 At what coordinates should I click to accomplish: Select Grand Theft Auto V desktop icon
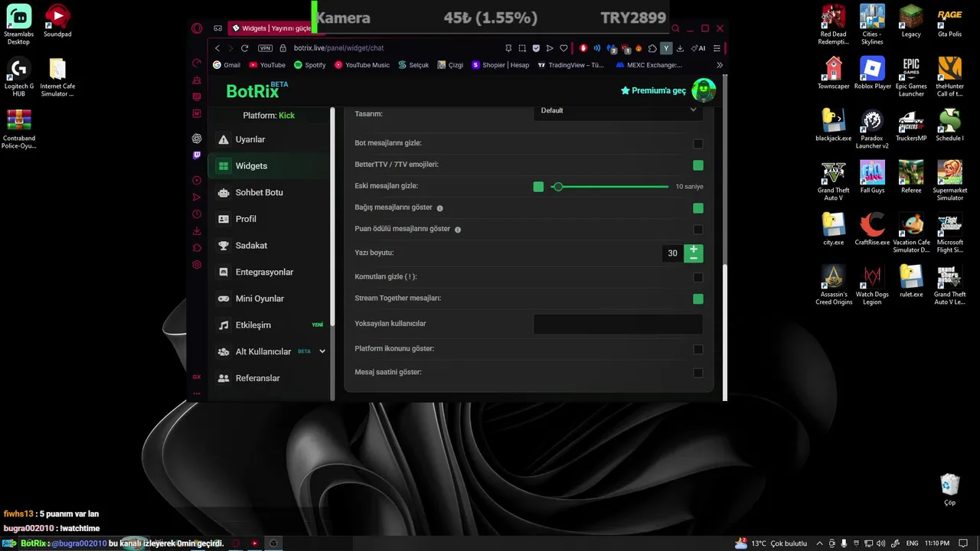point(833,181)
